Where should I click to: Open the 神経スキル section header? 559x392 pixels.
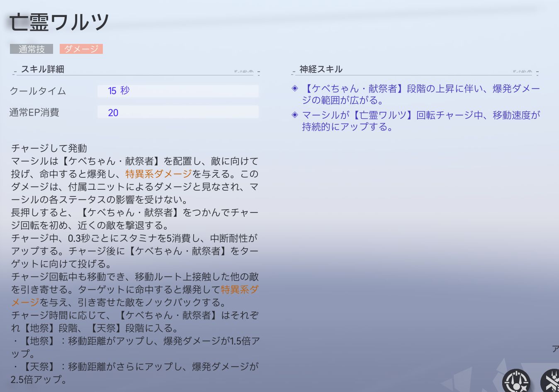(321, 69)
